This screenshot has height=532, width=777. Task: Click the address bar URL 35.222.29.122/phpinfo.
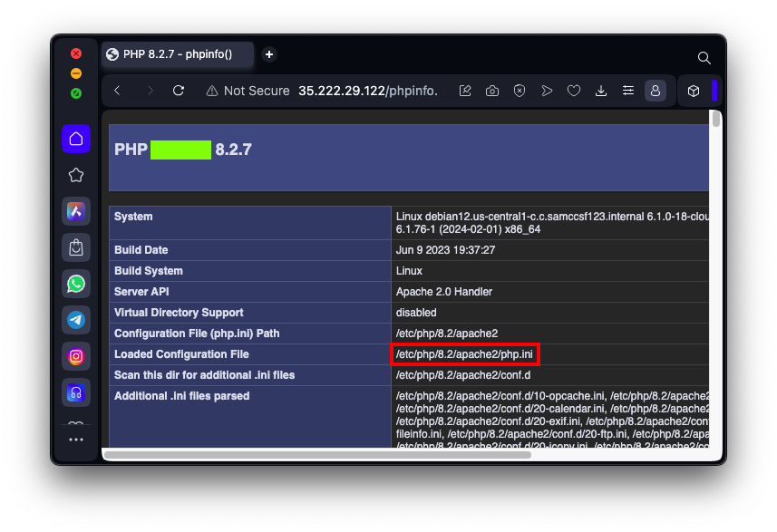[x=368, y=91]
